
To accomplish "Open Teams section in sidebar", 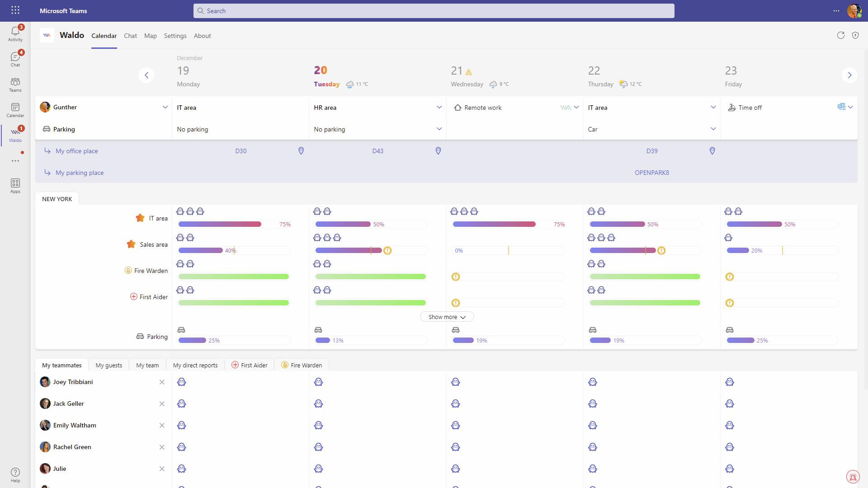I will click(15, 84).
